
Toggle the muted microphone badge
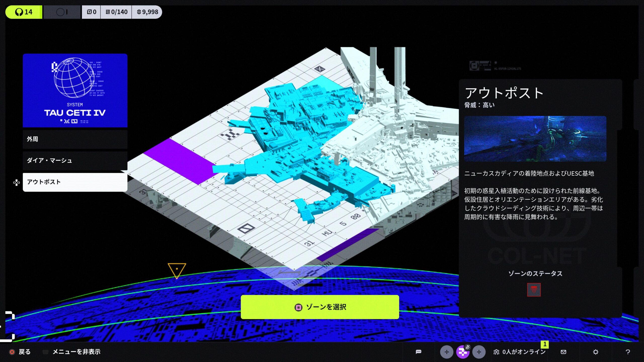[467, 347]
